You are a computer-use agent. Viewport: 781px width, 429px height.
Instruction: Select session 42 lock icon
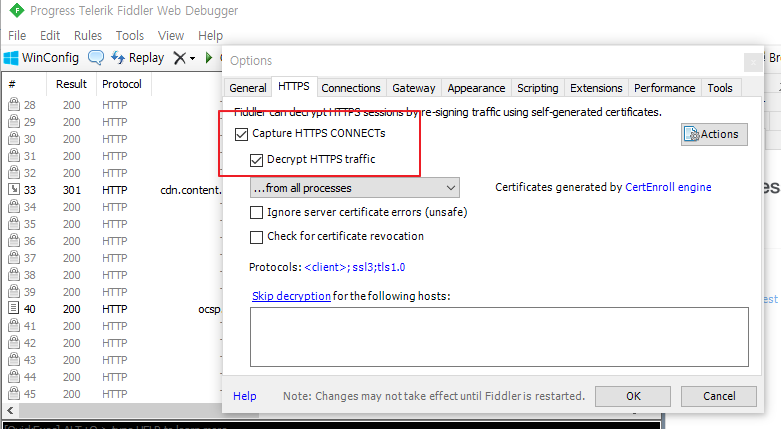[x=14, y=342]
